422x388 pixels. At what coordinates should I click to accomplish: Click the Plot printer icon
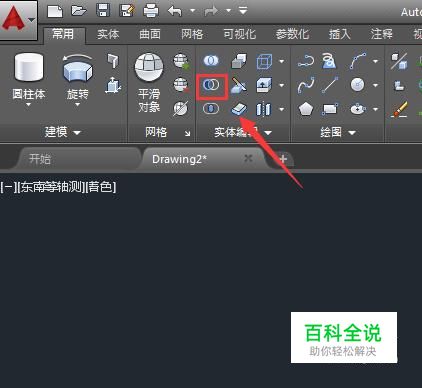[151, 11]
